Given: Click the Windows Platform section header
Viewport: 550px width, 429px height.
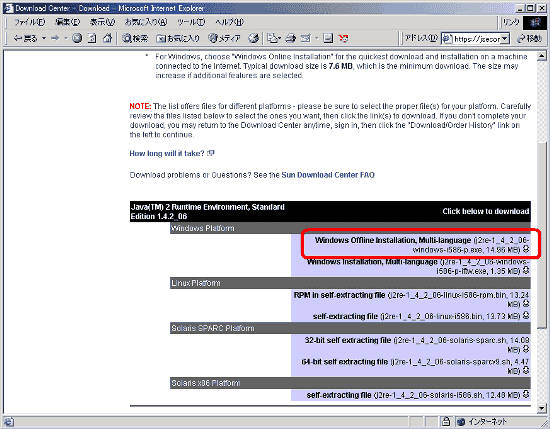Looking at the screenshot, I should (350, 228).
